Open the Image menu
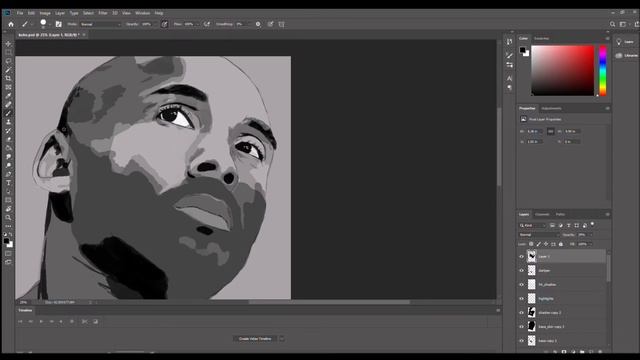The width and height of the screenshot is (640, 360). click(45, 13)
